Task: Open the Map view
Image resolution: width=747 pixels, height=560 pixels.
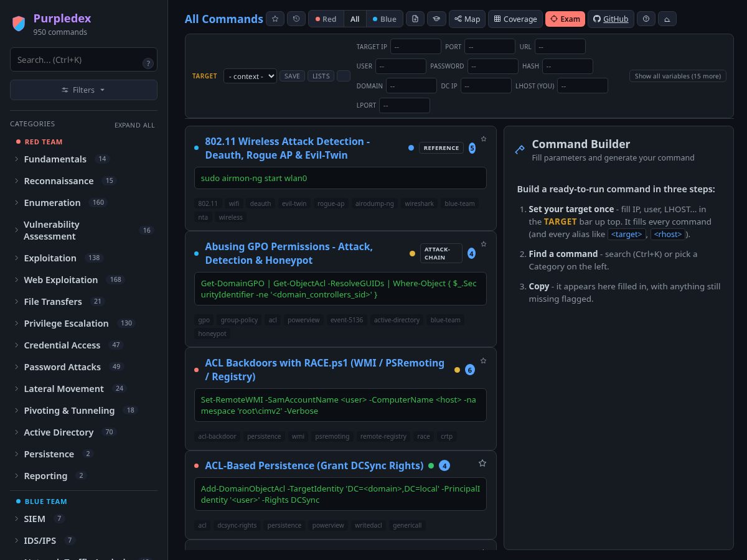Action: 467,19
